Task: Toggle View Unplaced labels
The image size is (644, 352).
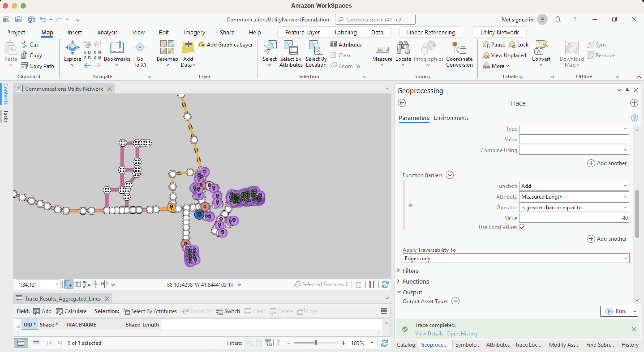Action: pos(504,55)
